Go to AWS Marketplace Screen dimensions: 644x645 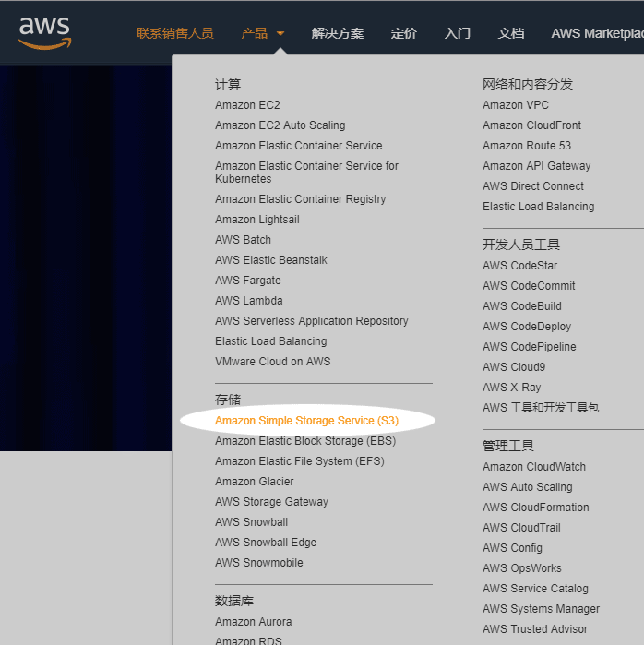pos(597,33)
